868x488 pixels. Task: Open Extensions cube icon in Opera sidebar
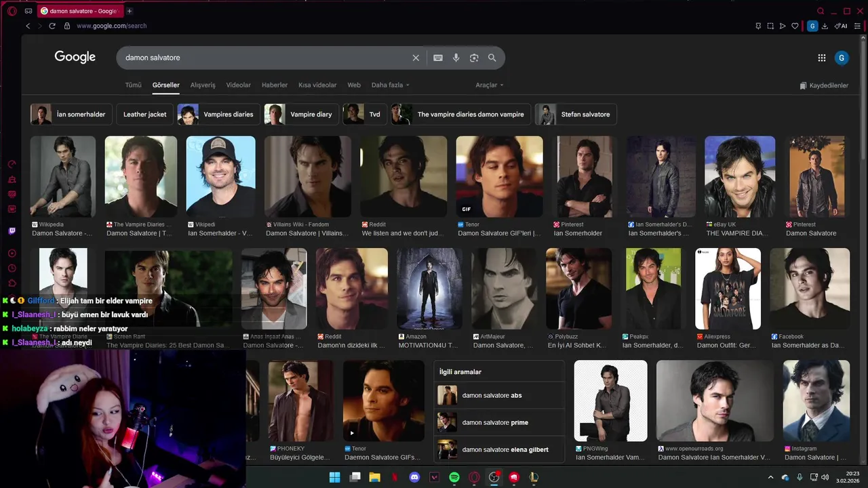coord(12,283)
